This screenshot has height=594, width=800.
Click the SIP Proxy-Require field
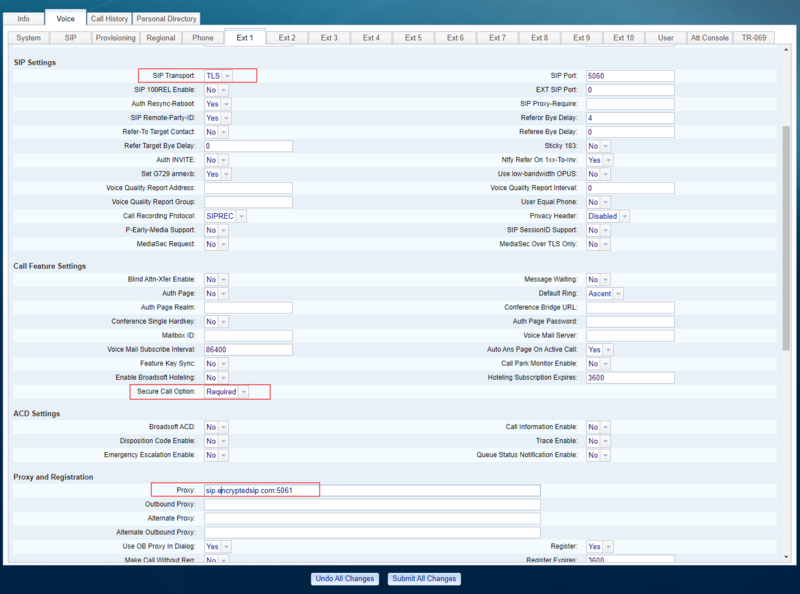click(630, 104)
